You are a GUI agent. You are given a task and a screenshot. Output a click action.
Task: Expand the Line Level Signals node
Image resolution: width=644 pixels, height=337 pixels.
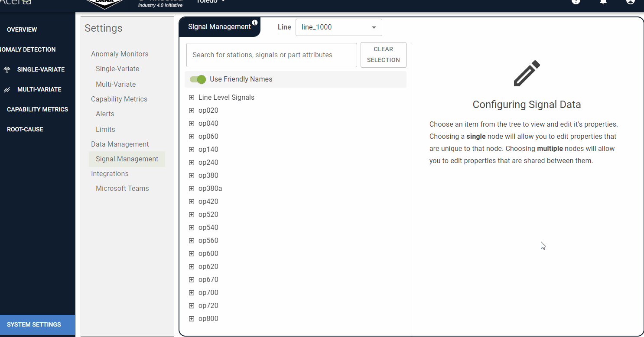click(x=192, y=98)
